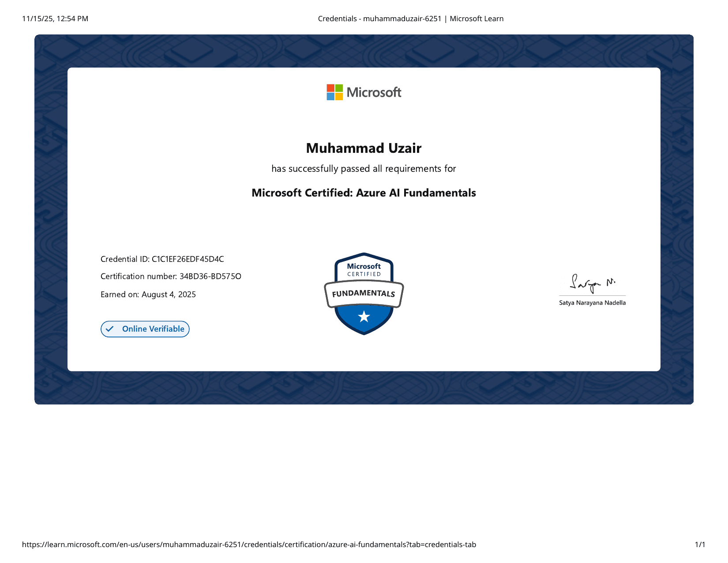Viewport: 728px width, 563px height.
Task: Click the certification number 34BD36-BD575O
Action: pyautogui.click(x=210, y=276)
